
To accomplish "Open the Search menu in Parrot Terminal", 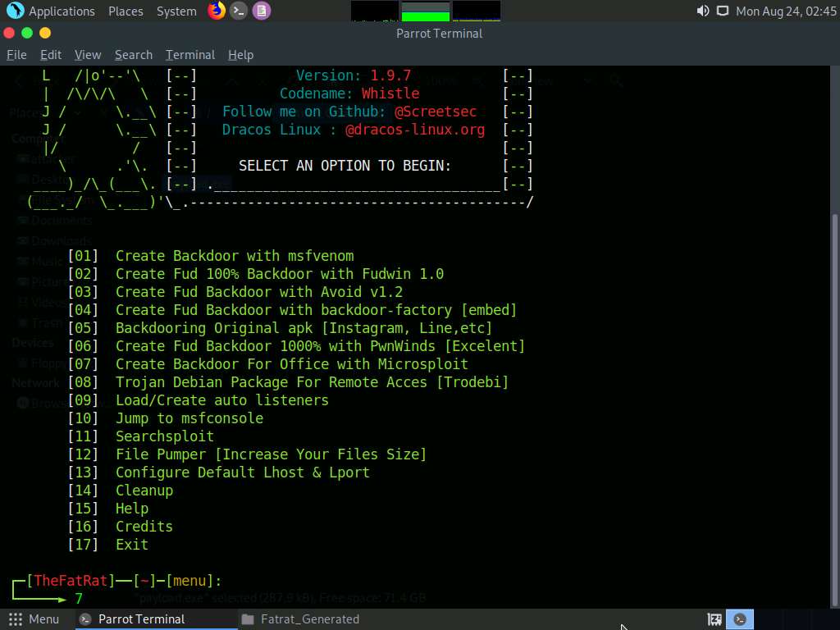I will click(134, 55).
